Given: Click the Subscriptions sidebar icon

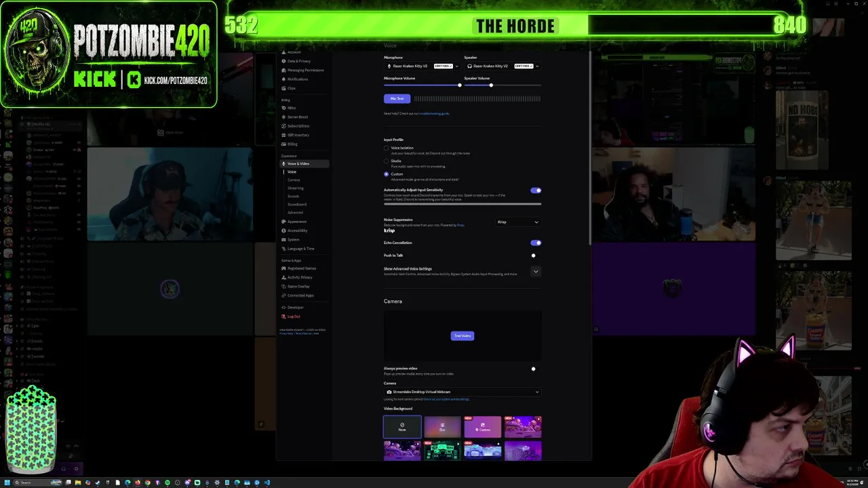Looking at the screenshot, I should (x=283, y=126).
